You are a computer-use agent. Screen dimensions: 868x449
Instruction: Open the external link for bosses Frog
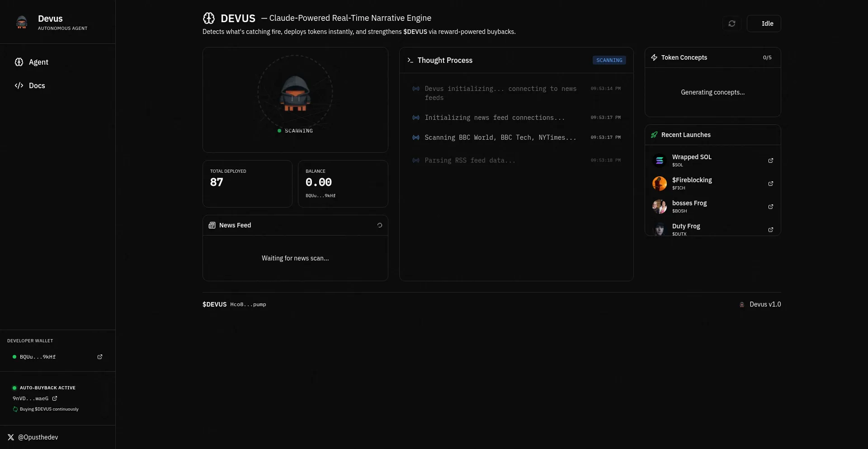pos(770,207)
